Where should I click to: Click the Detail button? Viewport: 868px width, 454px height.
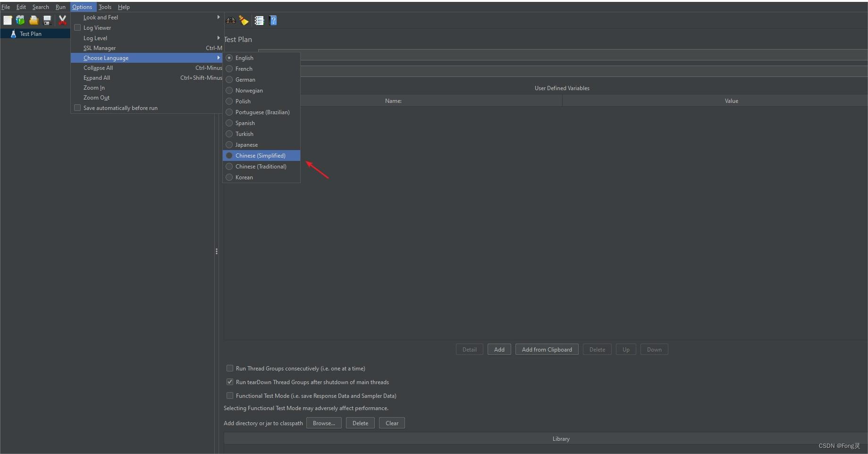click(x=469, y=350)
